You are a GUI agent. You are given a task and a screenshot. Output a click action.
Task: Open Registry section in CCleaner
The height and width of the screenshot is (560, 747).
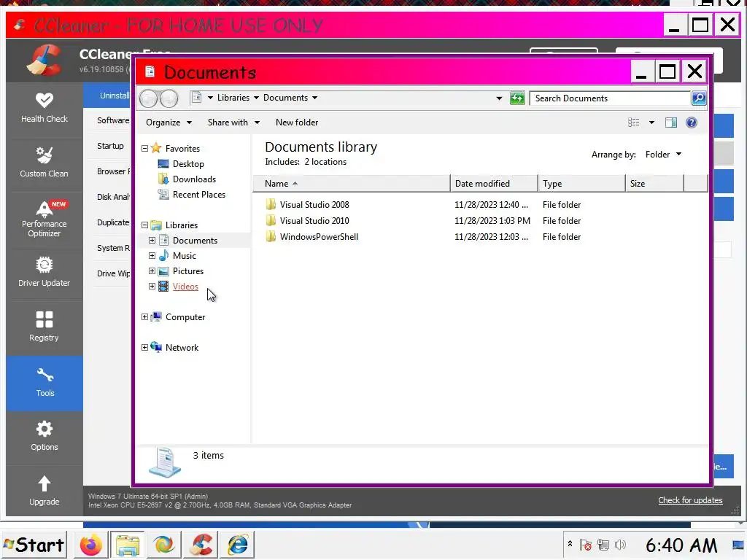[44, 327]
